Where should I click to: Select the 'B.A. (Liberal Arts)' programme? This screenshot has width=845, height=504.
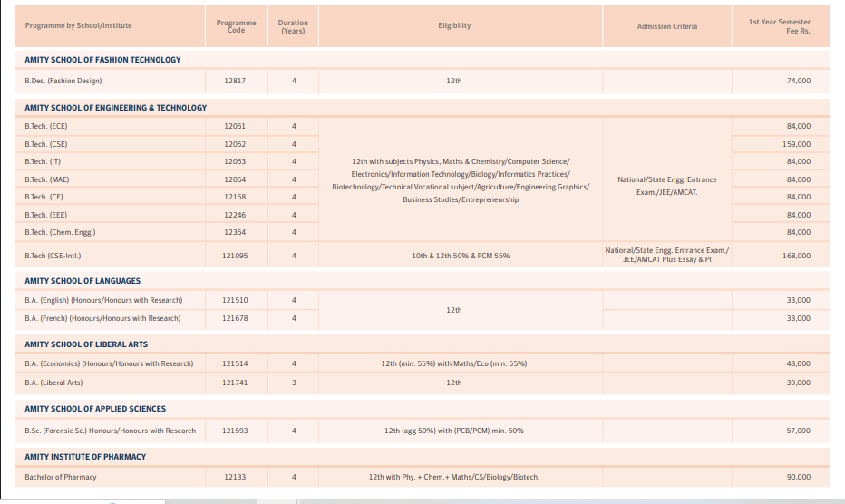[53, 383]
